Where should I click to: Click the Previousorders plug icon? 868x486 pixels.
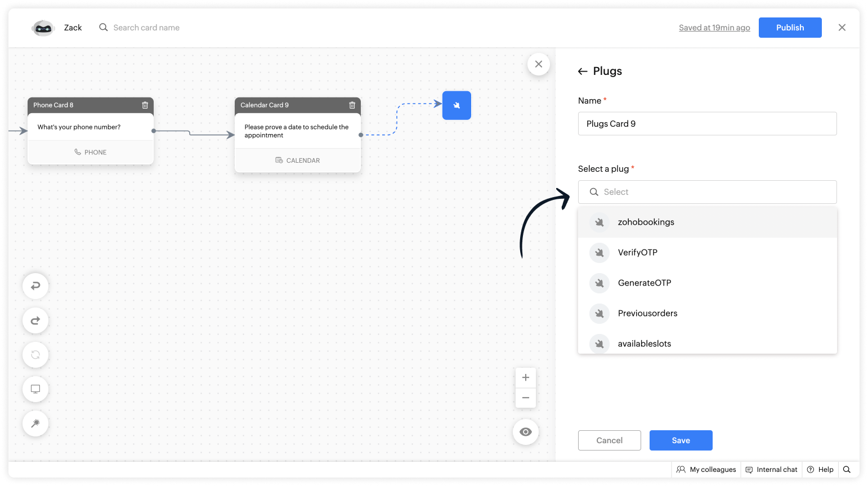(x=599, y=314)
